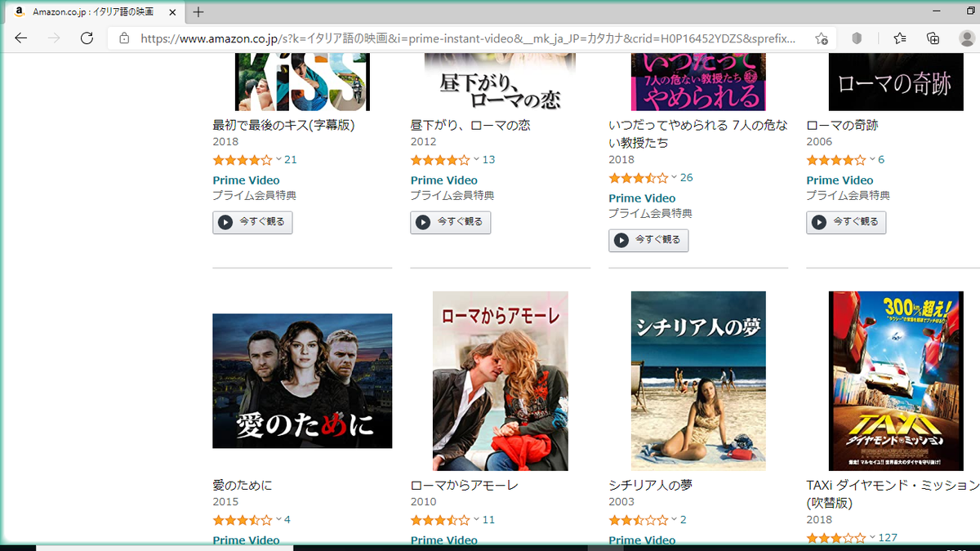
Task: Click Prime Video link under 昼下がり、ローマの恋
Action: point(443,180)
